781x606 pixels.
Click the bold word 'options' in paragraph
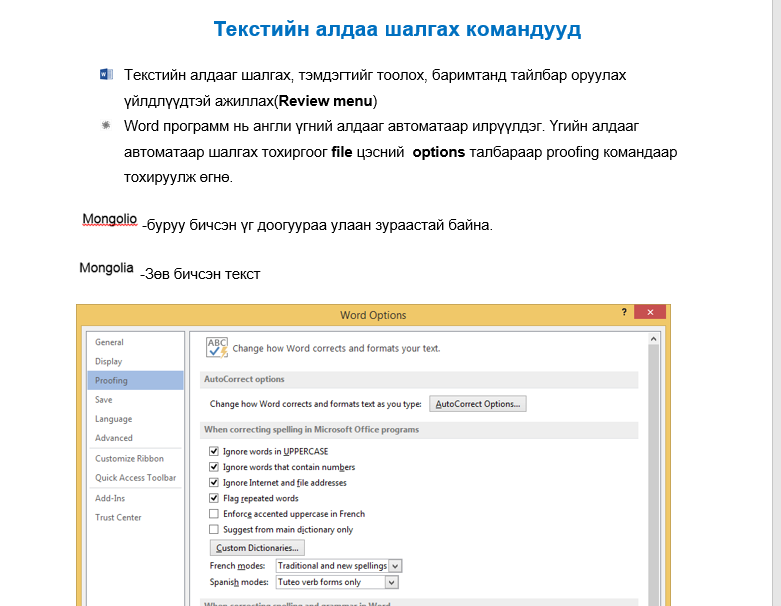pos(438,152)
